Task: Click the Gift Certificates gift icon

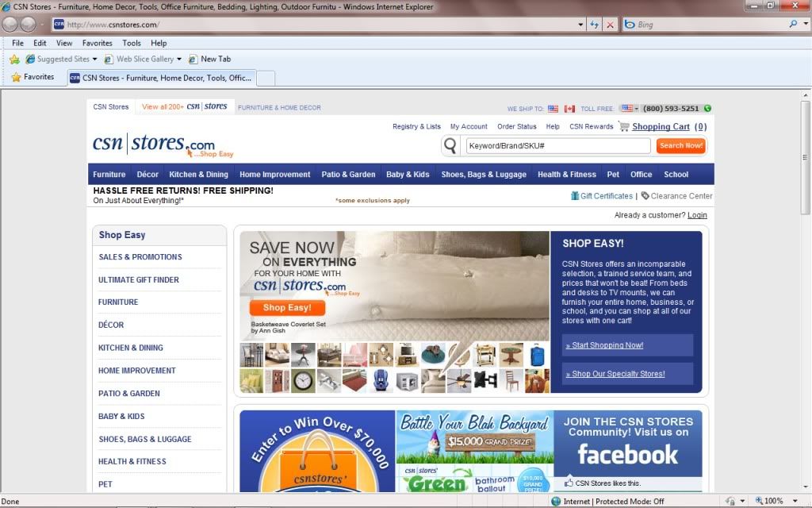Action: [x=574, y=196]
